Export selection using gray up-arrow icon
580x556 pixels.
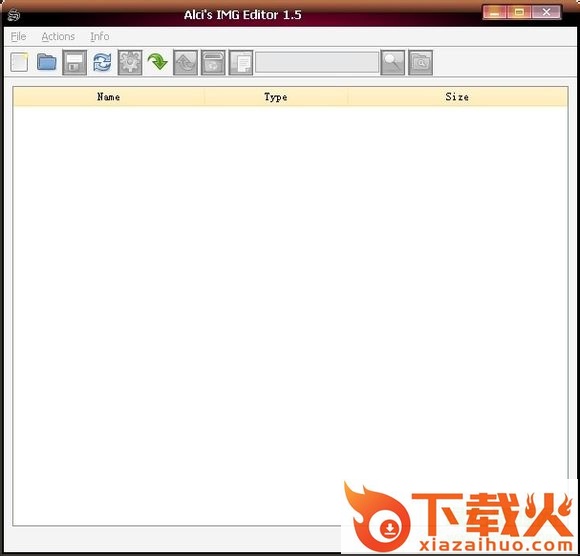pos(185,62)
